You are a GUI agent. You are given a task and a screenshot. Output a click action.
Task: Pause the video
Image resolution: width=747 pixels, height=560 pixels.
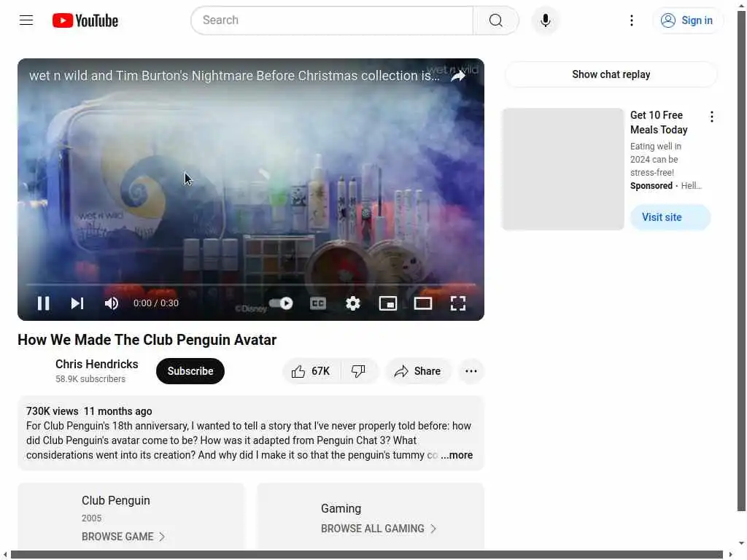pos(43,303)
